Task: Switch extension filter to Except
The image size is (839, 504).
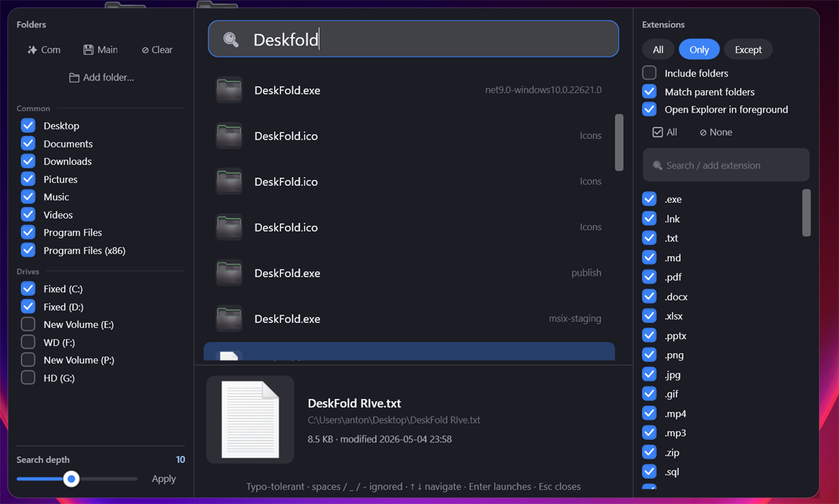Action: coord(748,50)
